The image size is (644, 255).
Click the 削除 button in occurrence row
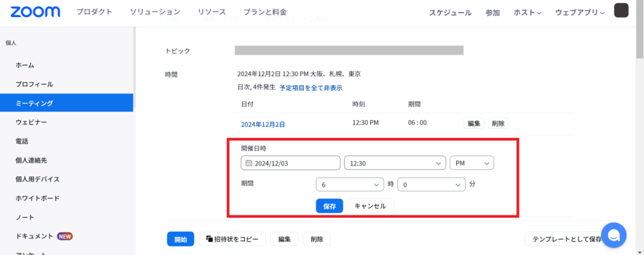pyautogui.click(x=497, y=123)
